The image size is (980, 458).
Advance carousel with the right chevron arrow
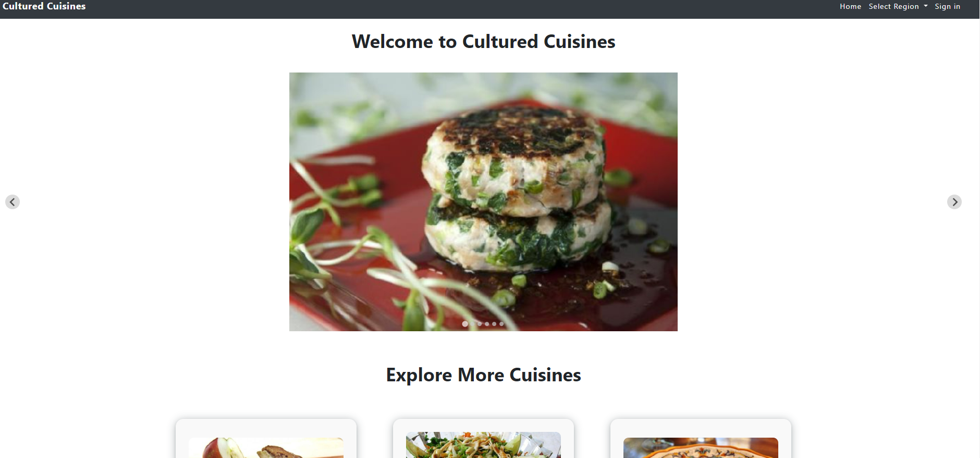click(x=954, y=202)
